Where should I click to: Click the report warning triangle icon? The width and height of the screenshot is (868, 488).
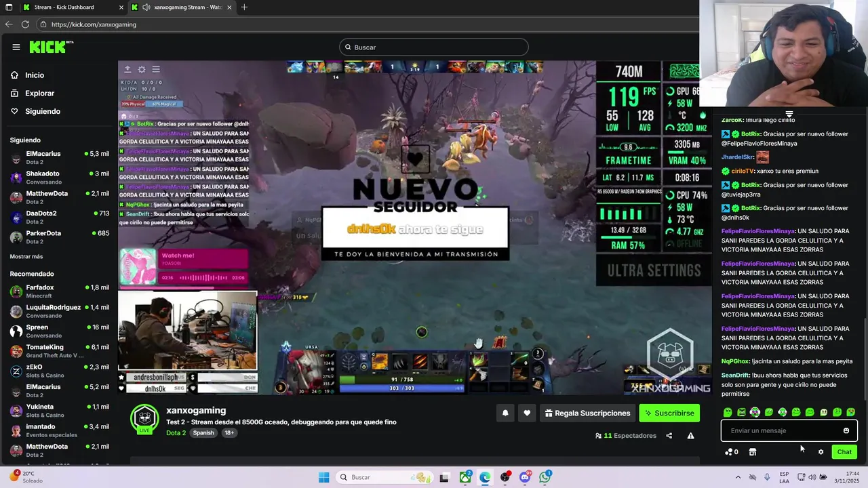coord(690,436)
